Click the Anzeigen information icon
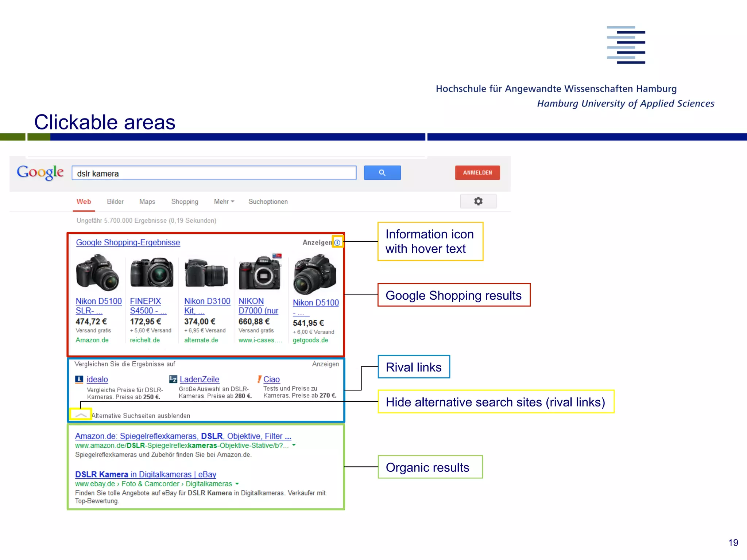 (337, 242)
